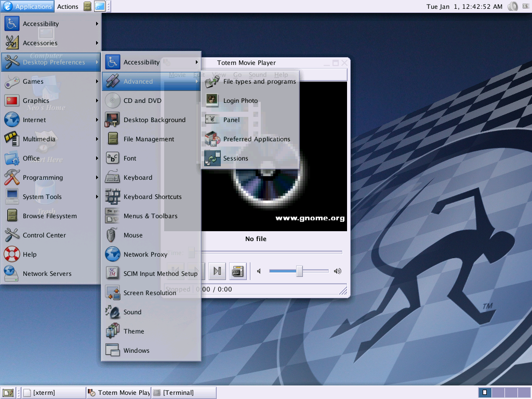
Task: Click Totem's loud speaker volume icon
Action: (x=337, y=271)
